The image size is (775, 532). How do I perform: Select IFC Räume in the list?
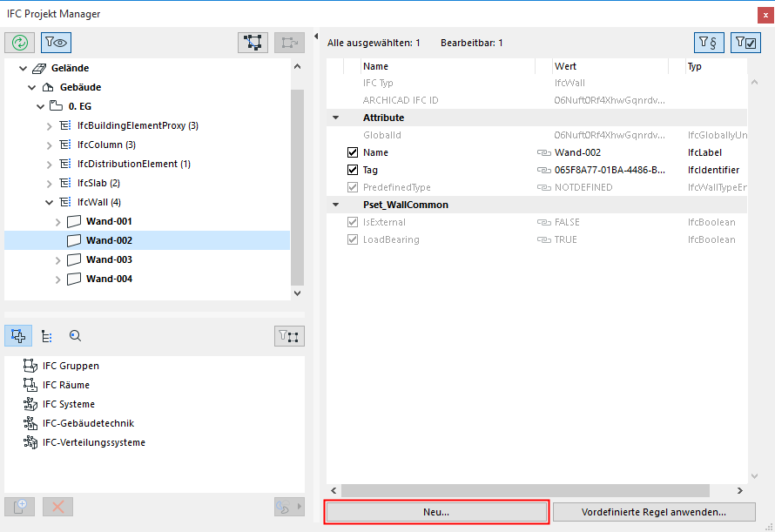66,385
